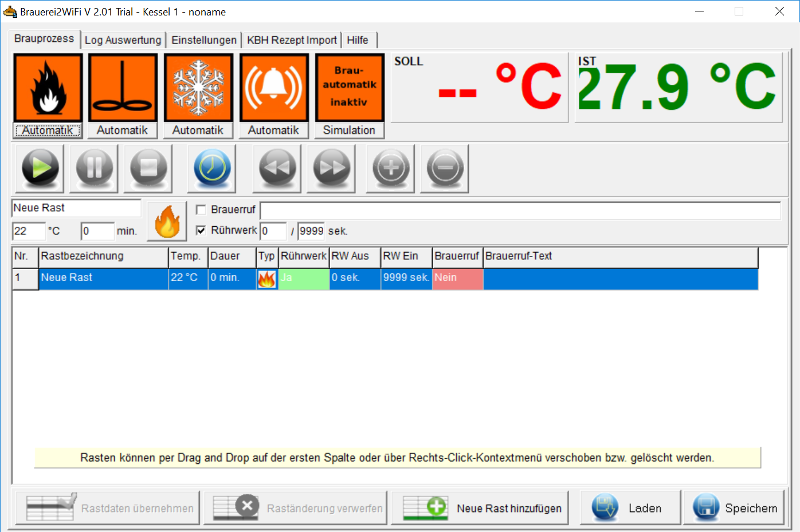The image size is (800, 532).
Task: Uncheck the Rührwerk checkbox
Action: [x=201, y=230]
